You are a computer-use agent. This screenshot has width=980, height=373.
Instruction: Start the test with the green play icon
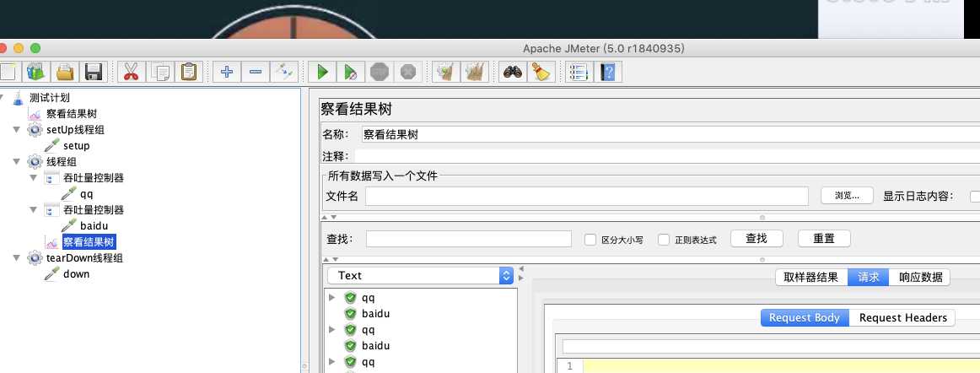click(x=322, y=72)
